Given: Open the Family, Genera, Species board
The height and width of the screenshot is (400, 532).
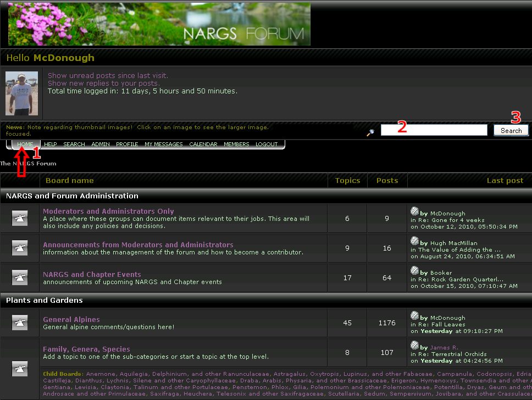Looking at the screenshot, I should (x=86, y=349).
